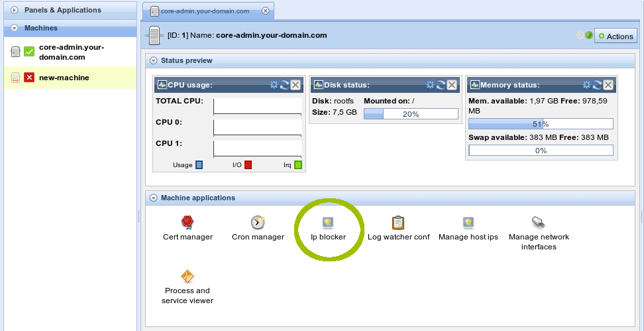
Task: Collapse the Machines section
Action: pyautogui.click(x=15, y=28)
